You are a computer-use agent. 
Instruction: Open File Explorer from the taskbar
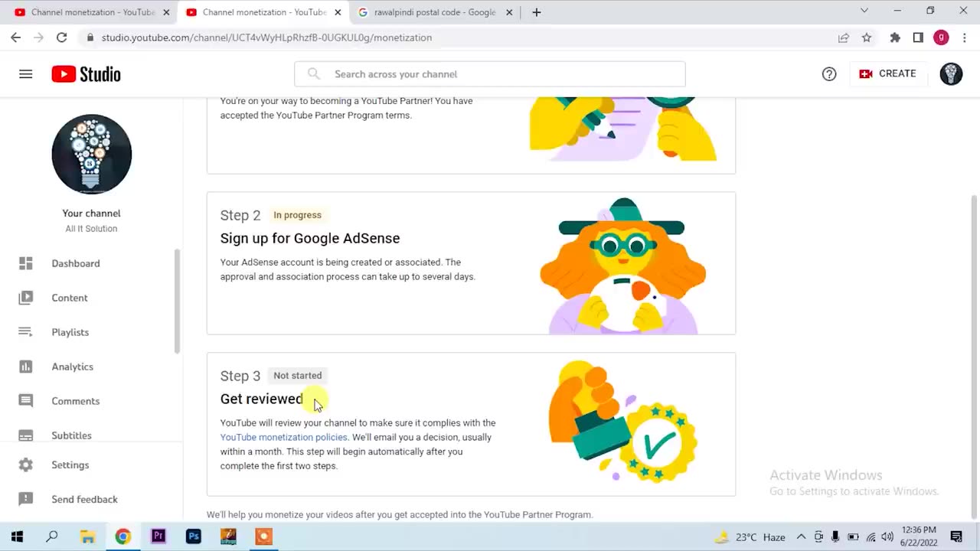point(87,536)
